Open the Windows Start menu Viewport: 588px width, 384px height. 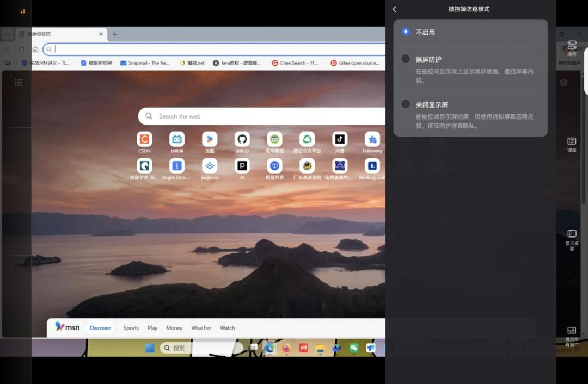(150, 348)
